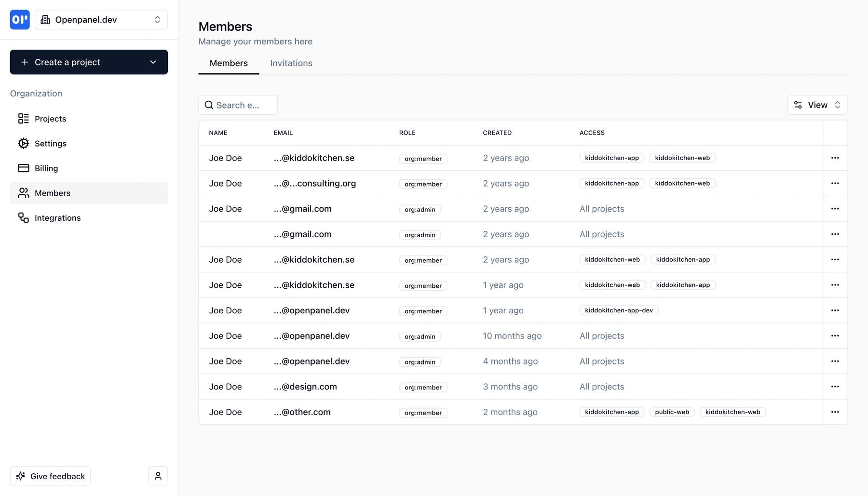This screenshot has width=868, height=496.
Task: Select the Members tab
Action: pos(228,63)
